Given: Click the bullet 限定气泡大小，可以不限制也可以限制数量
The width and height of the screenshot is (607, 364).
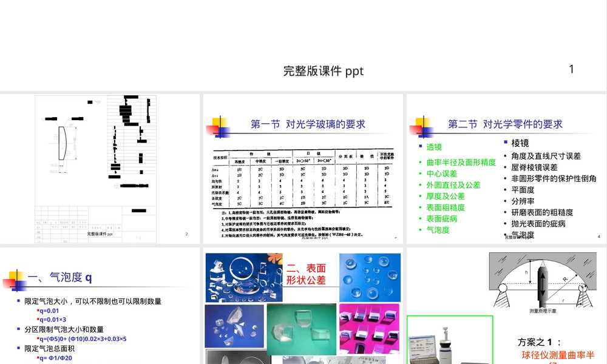Looking at the screenshot, I should click(93, 302).
